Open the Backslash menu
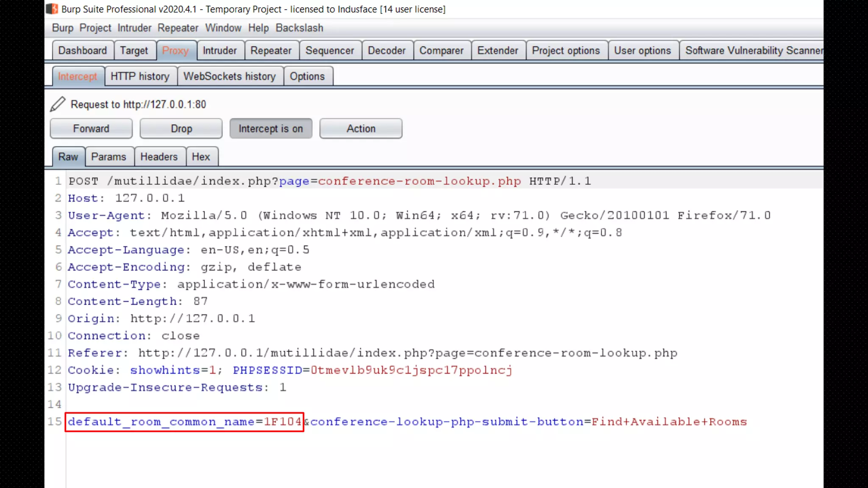 tap(299, 28)
